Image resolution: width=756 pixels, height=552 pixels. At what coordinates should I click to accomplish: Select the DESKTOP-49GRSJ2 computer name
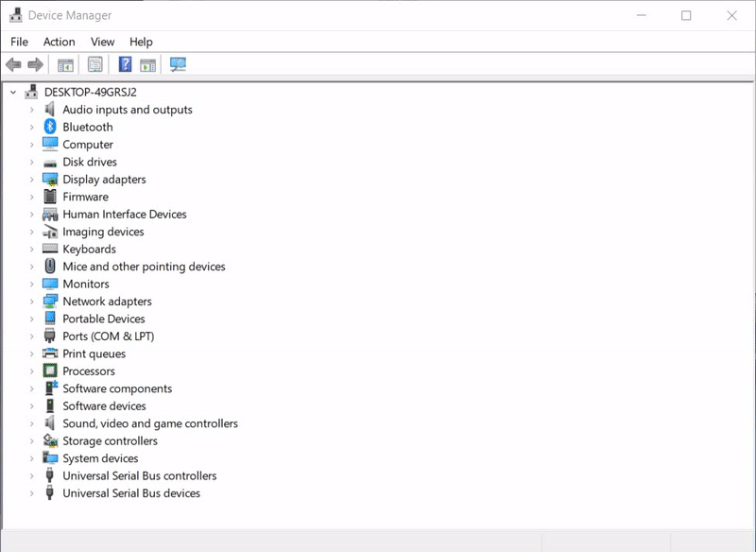point(91,92)
